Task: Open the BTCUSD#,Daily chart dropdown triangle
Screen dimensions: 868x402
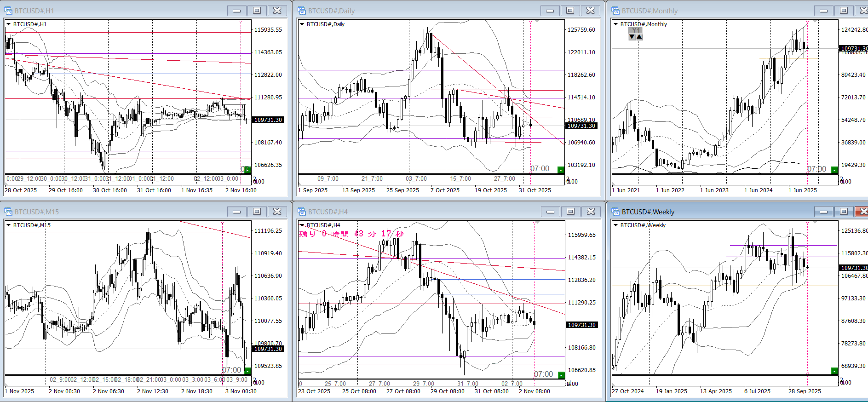Action: (x=302, y=24)
